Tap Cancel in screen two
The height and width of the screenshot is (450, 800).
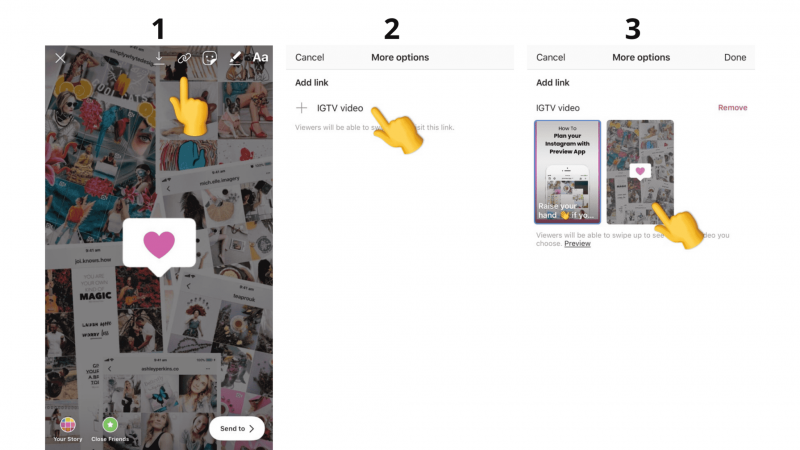click(x=310, y=57)
